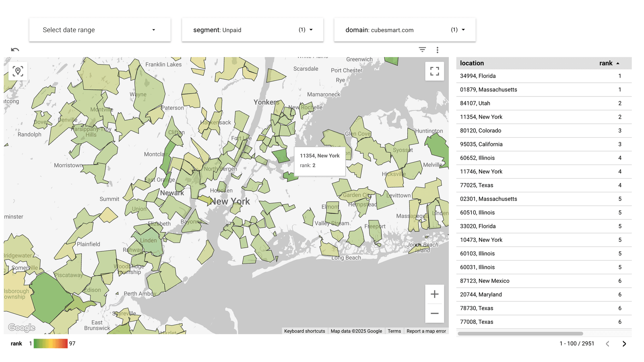644x362 pixels.
Task: Select the 60103, Illinois row
Action: (x=544, y=254)
